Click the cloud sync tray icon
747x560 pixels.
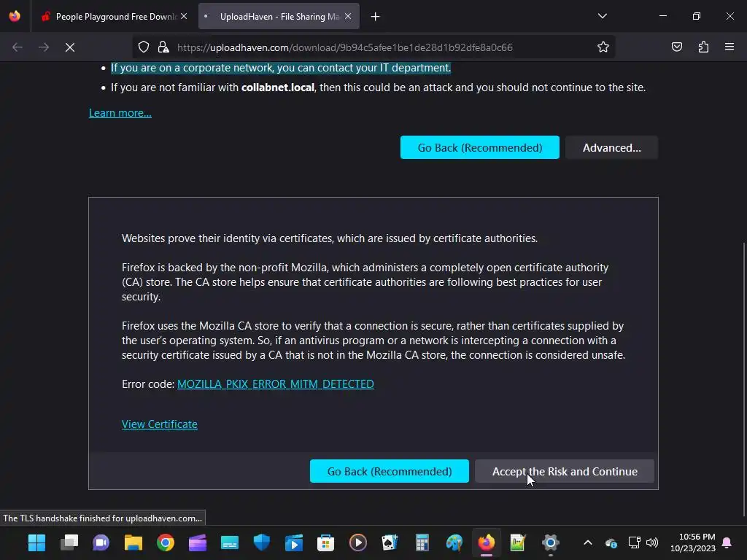coord(611,542)
